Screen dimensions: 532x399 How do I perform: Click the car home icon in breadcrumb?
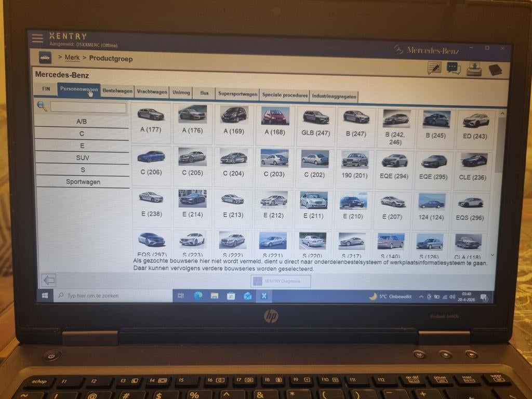point(45,58)
